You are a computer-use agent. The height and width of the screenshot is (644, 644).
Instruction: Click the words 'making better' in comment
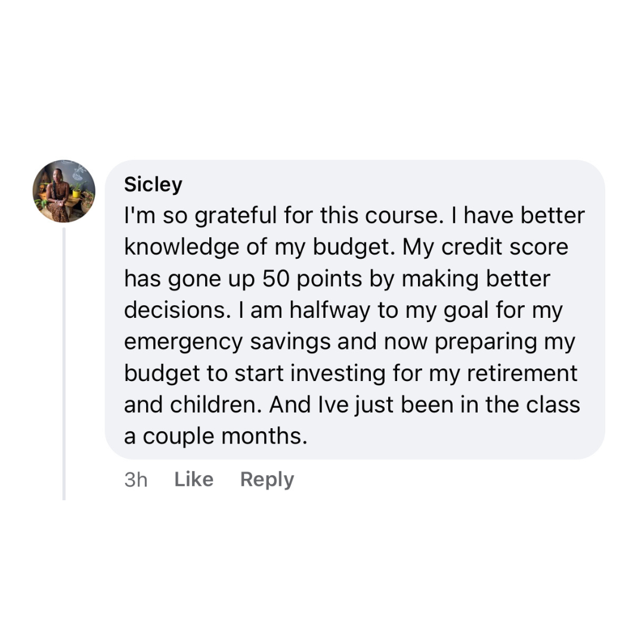pyautogui.click(x=476, y=279)
